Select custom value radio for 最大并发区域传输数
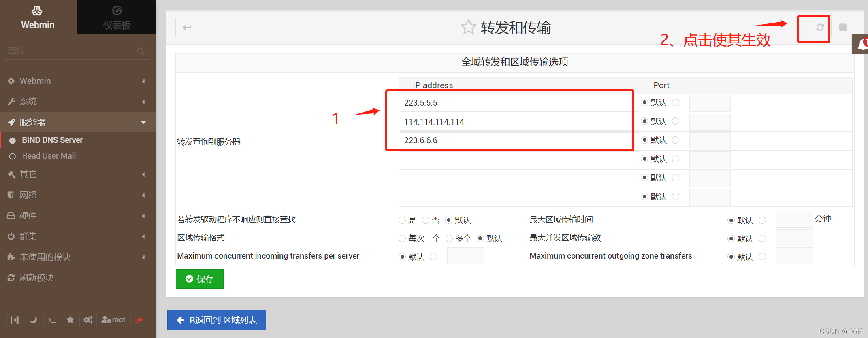This screenshot has width=868, height=338. click(762, 238)
